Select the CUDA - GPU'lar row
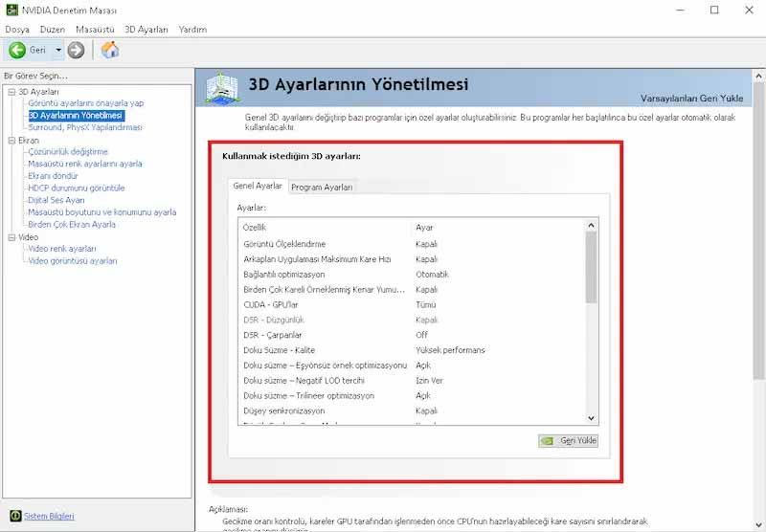 [x=412, y=304]
